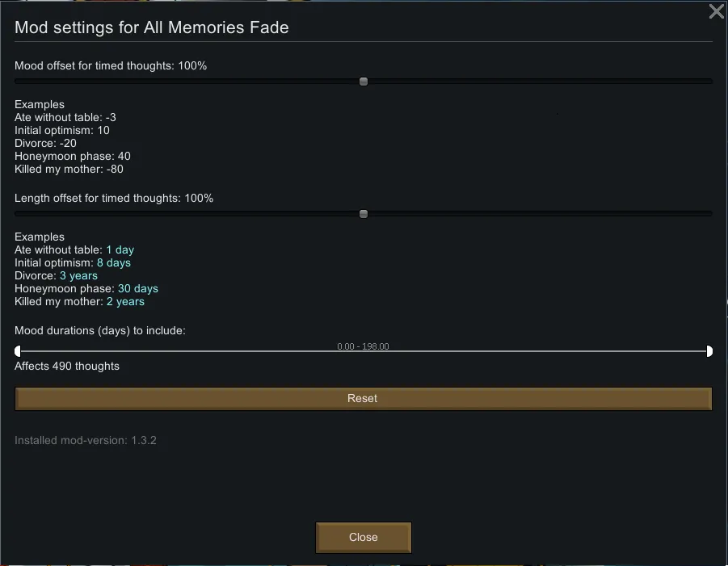Click the 'Mod settings for All Memories Fade' title

point(152,27)
